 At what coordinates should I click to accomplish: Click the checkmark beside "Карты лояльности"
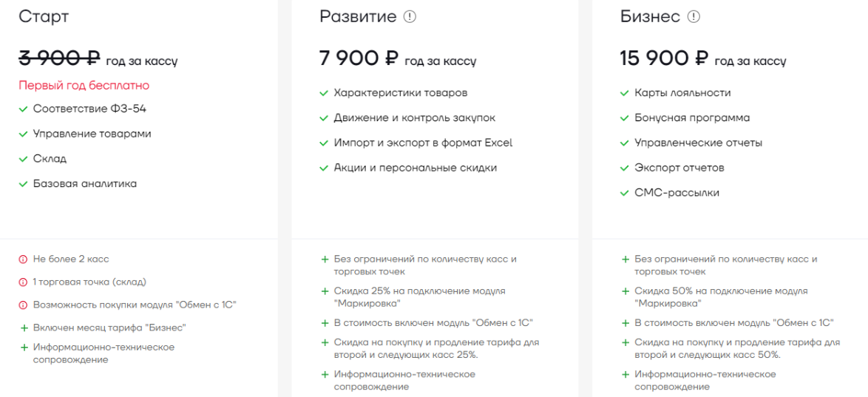[x=625, y=93]
